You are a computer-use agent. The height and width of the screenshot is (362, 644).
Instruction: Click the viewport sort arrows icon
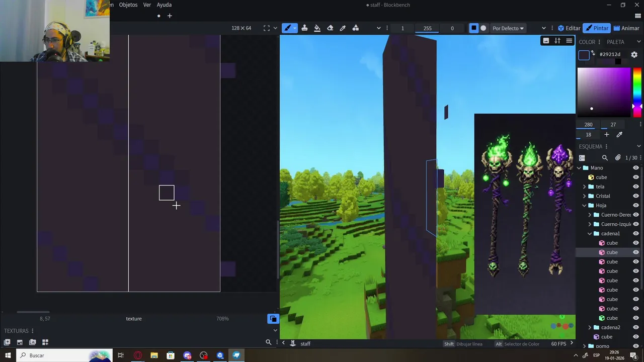click(557, 41)
